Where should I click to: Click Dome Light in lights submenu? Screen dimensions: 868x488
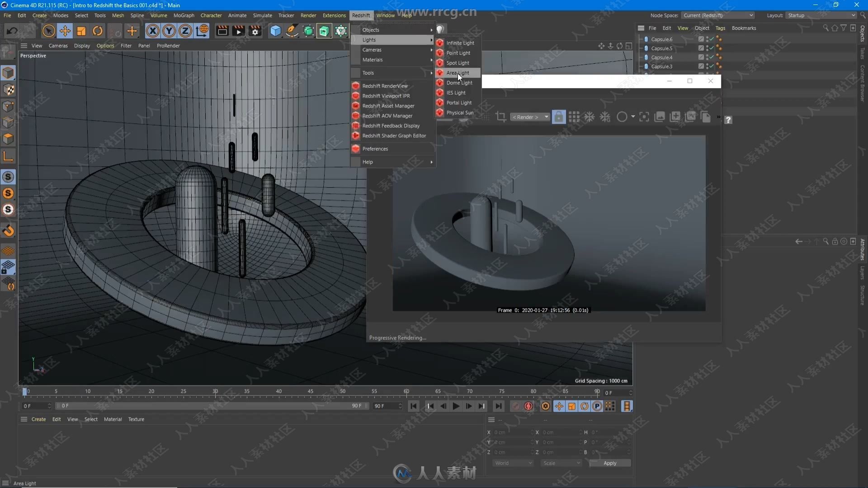tap(459, 82)
